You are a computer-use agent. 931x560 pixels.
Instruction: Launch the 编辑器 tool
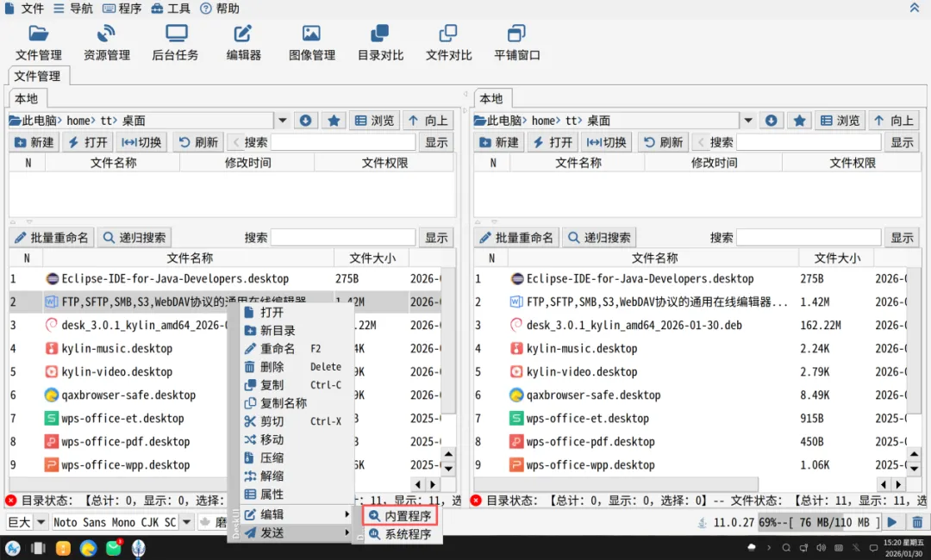coord(243,43)
